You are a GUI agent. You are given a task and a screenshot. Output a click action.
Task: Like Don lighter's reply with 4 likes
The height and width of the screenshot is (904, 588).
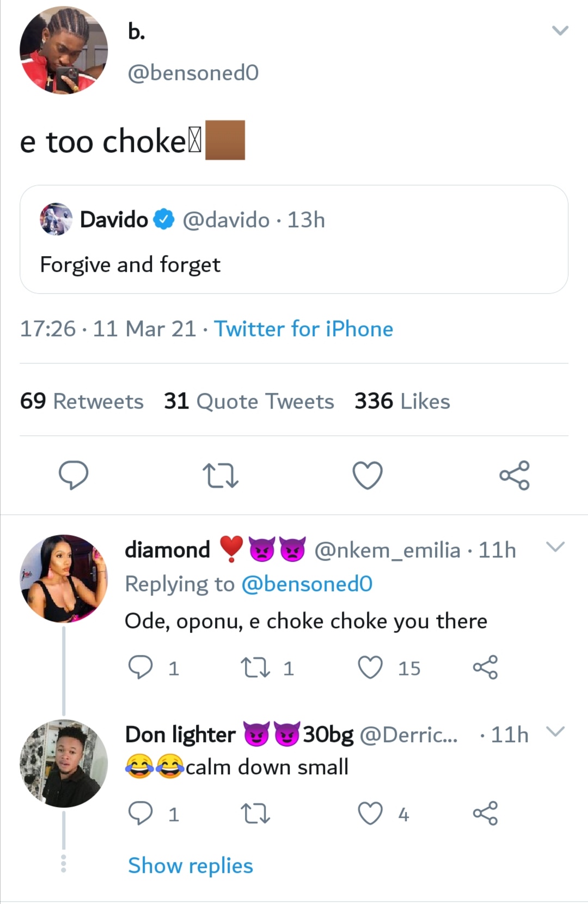(371, 814)
